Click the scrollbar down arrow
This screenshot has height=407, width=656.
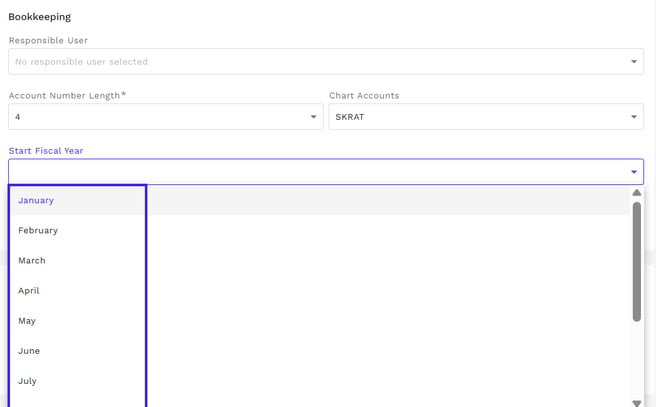click(636, 402)
